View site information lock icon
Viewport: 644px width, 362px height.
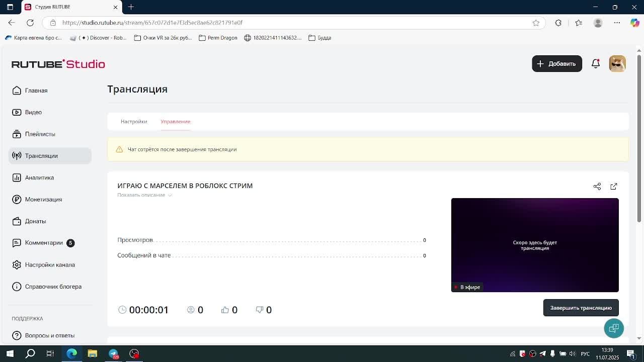tap(53, 23)
